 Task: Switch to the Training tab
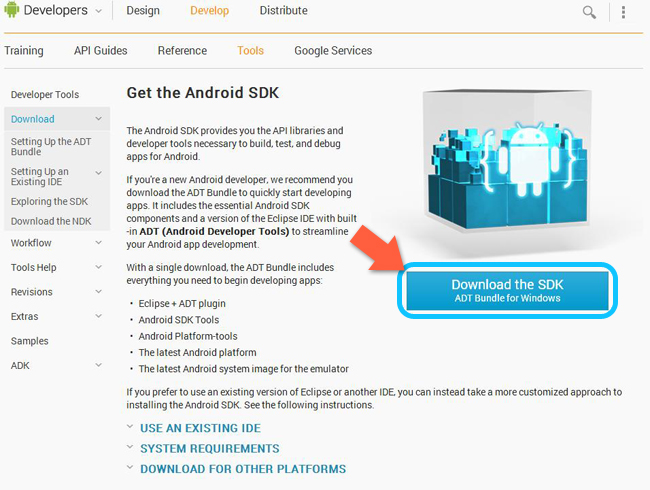[24, 51]
